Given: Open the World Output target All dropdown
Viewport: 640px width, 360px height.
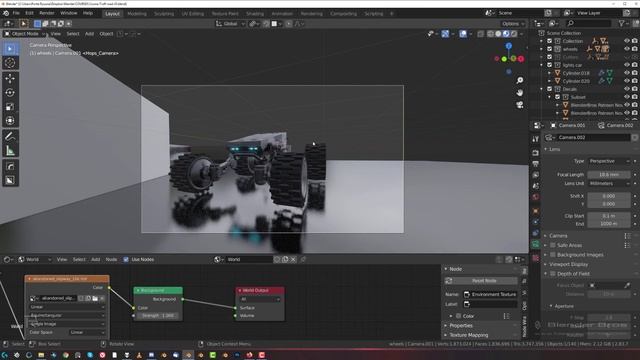Looking at the screenshot, I should pos(260,299).
